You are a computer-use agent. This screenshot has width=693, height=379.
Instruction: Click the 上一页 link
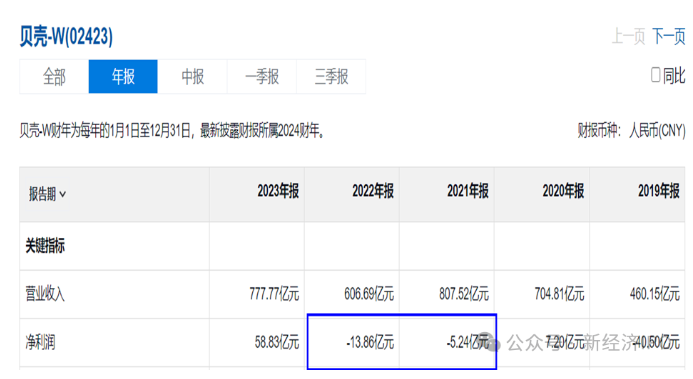[x=628, y=36]
